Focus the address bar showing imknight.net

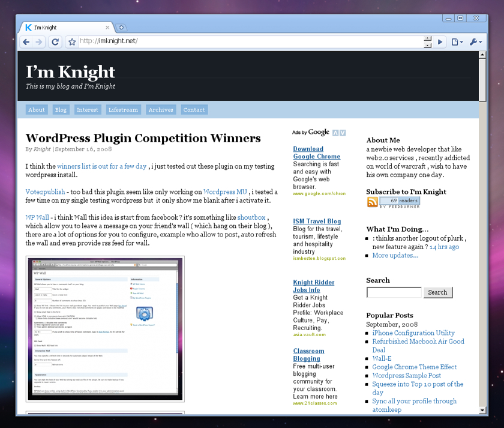[x=251, y=41]
